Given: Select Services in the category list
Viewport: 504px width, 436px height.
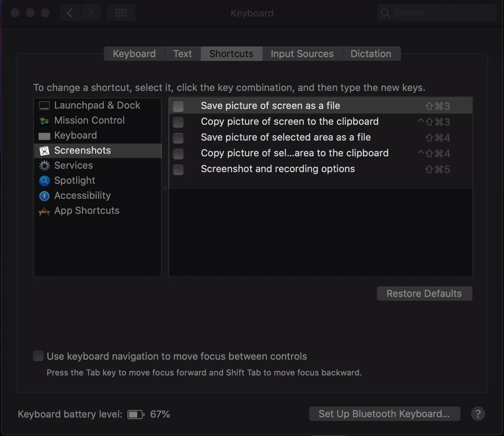Looking at the screenshot, I should [97, 166].
